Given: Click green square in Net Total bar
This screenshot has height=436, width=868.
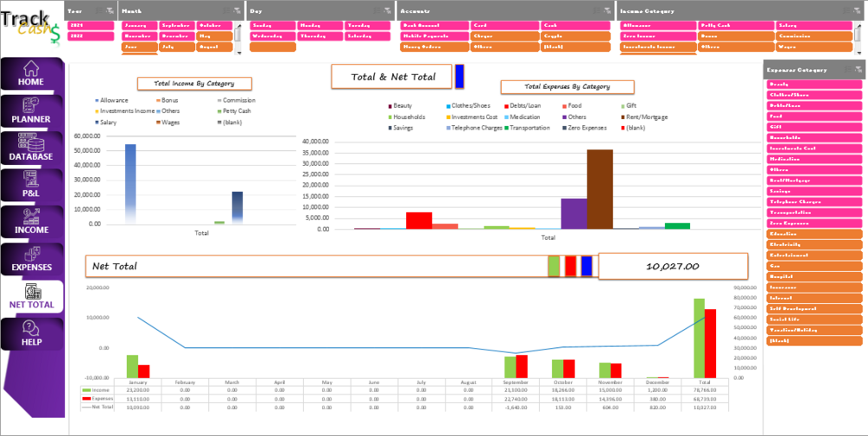Looking at the screenshot, I should coord(554,266).
